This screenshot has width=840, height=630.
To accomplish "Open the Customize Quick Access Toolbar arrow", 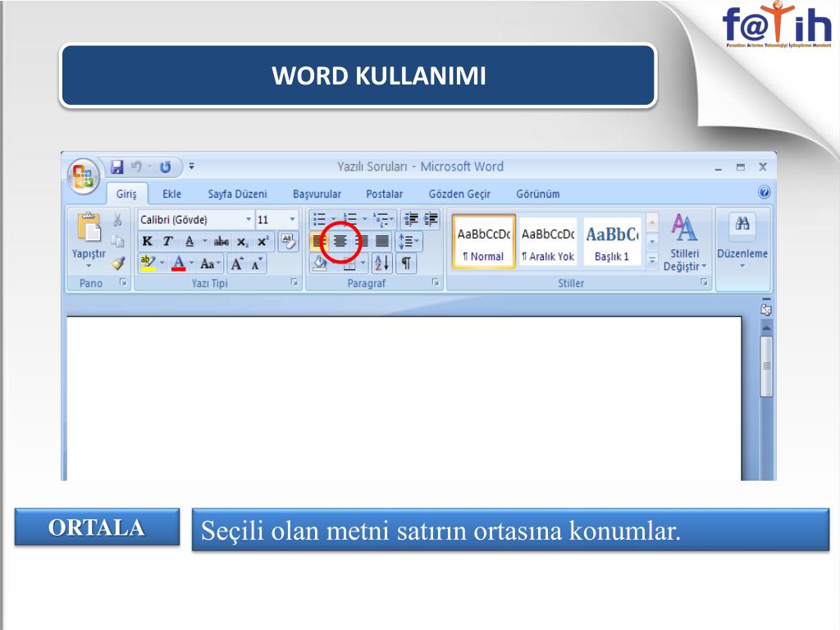I will (x=192, y=167).
